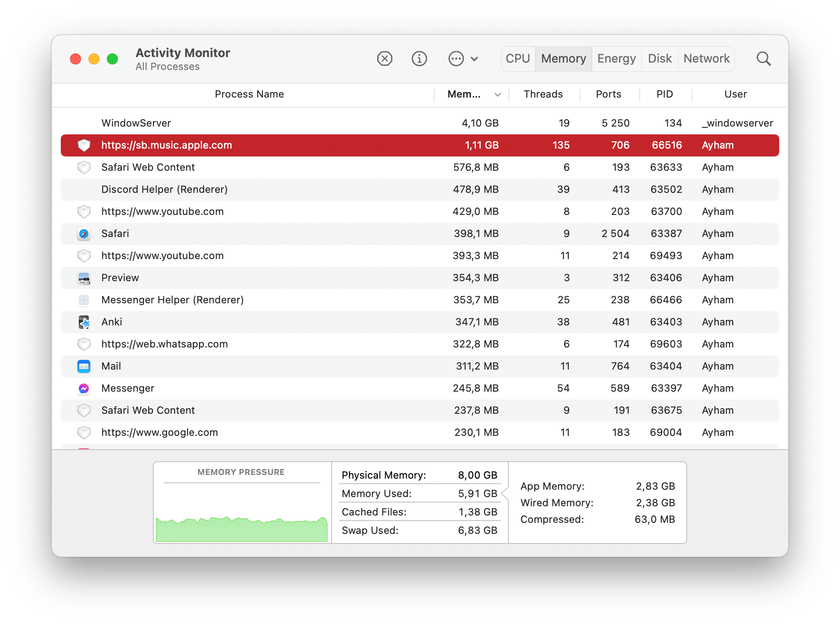Sort by PID column header
The width and height of the screenshot is (840, 625).
(x=665, y=94)
